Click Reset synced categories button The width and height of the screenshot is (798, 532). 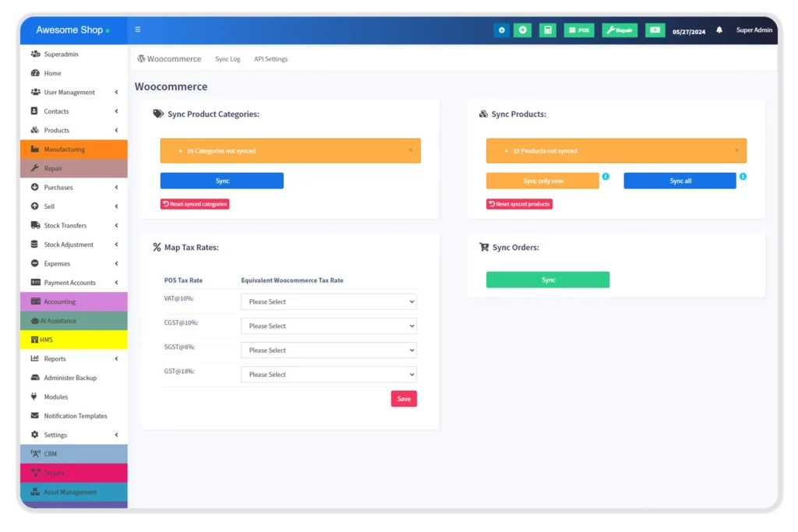(x=195, y=204)
